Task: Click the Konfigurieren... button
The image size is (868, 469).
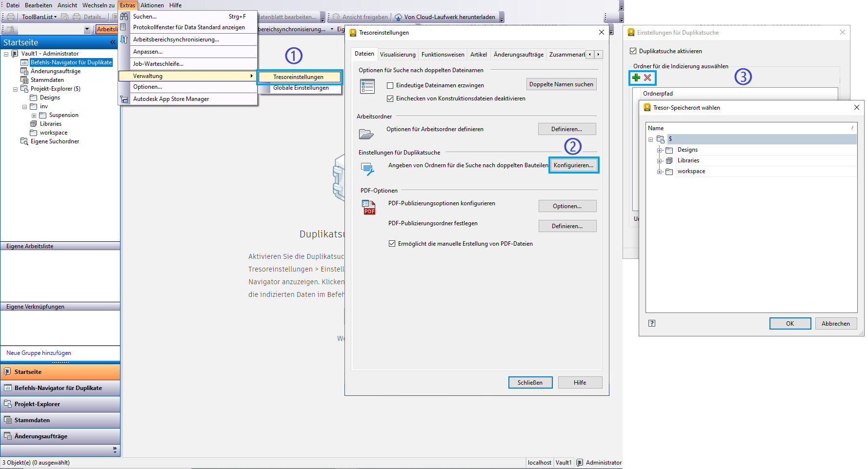Action: pos(574,165)
